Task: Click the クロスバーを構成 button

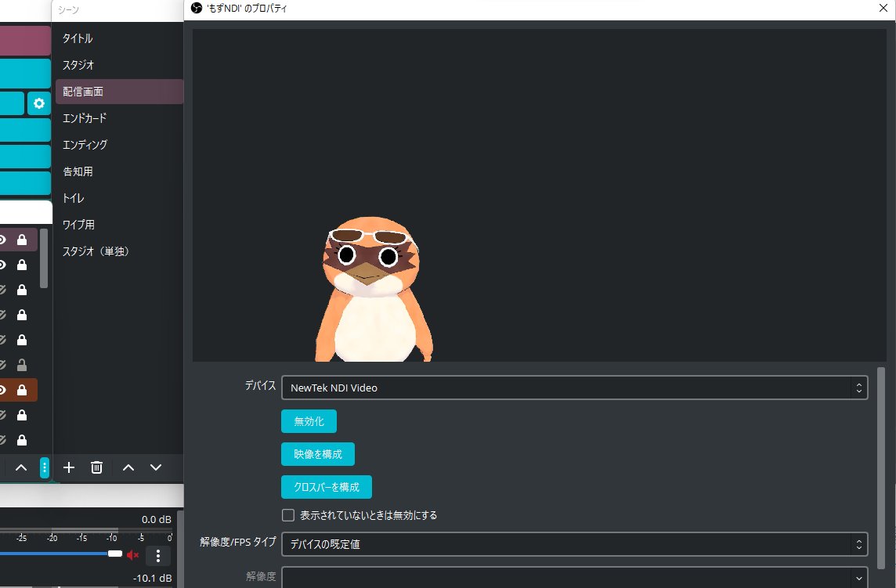Action: (x=327, y=487)
